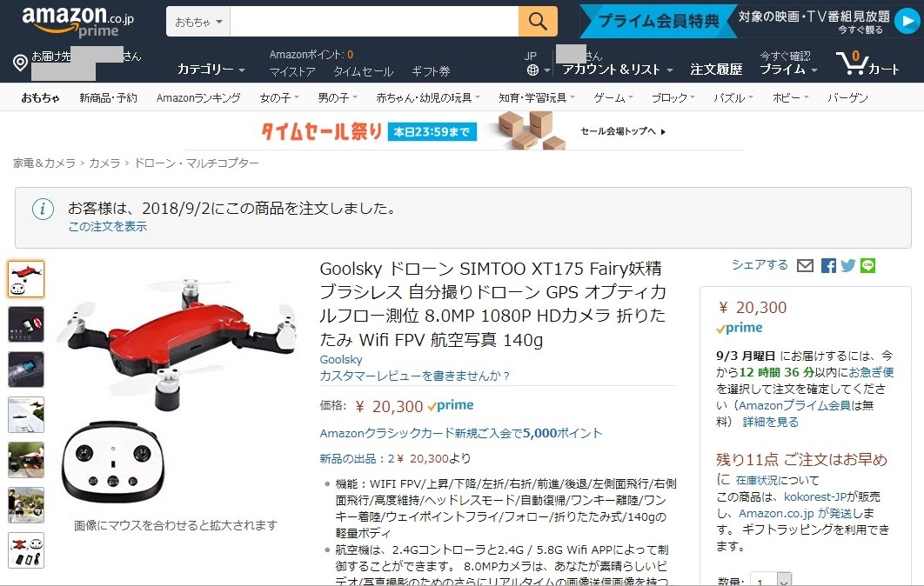
Task: Open the 数量 quantity dropdown
Action: [x=771, y=580]
